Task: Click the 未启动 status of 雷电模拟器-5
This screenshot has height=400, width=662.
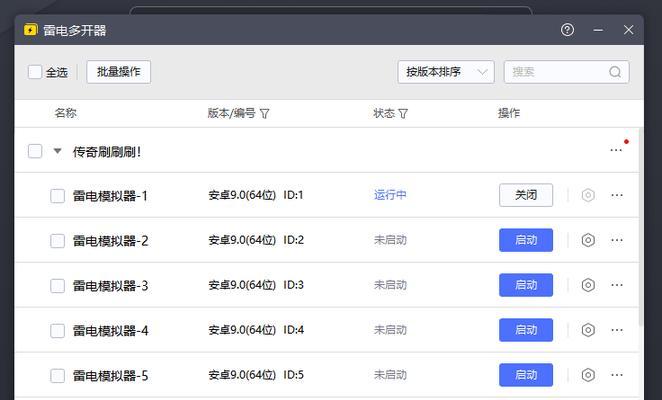Action: (x=390, y=375)
